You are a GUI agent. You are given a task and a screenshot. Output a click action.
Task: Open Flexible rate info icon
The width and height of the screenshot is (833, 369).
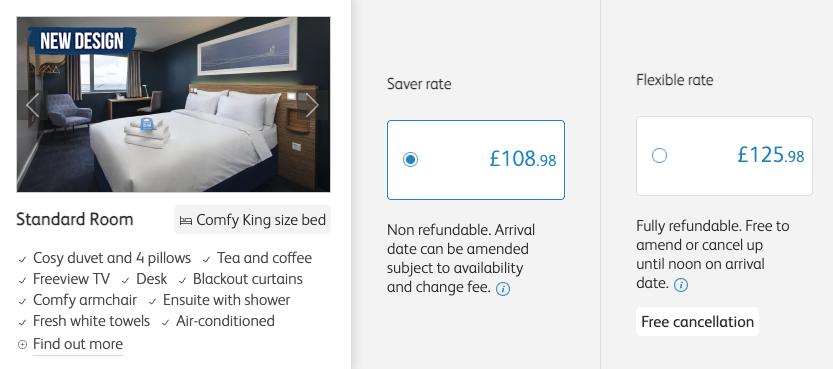681,285
